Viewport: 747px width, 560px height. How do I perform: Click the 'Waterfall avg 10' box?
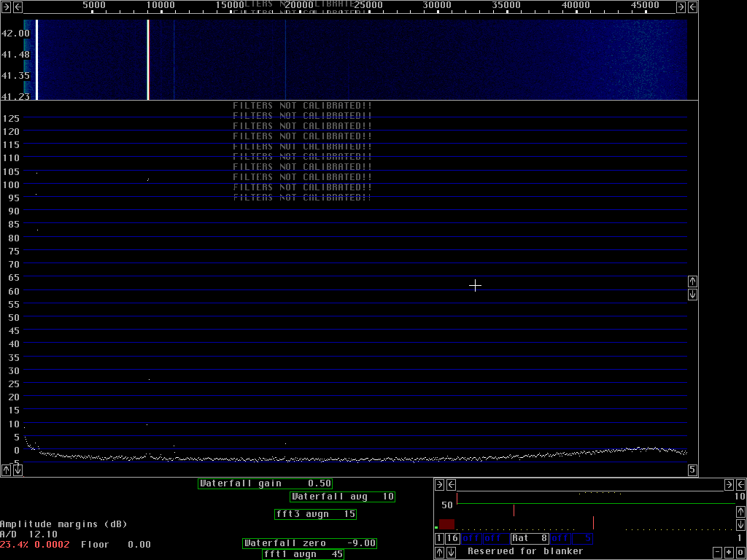pos(343,497)
